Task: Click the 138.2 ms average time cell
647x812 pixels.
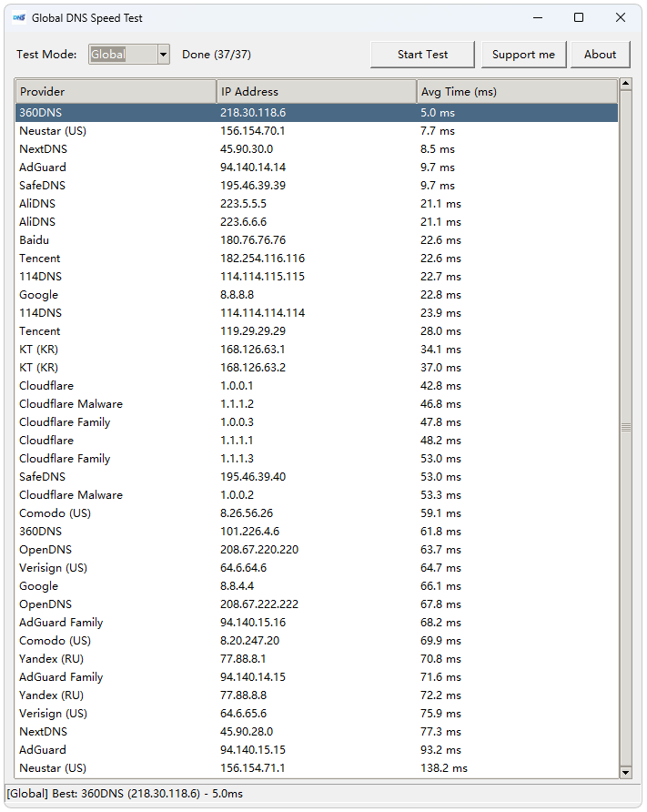Action: 443,768
